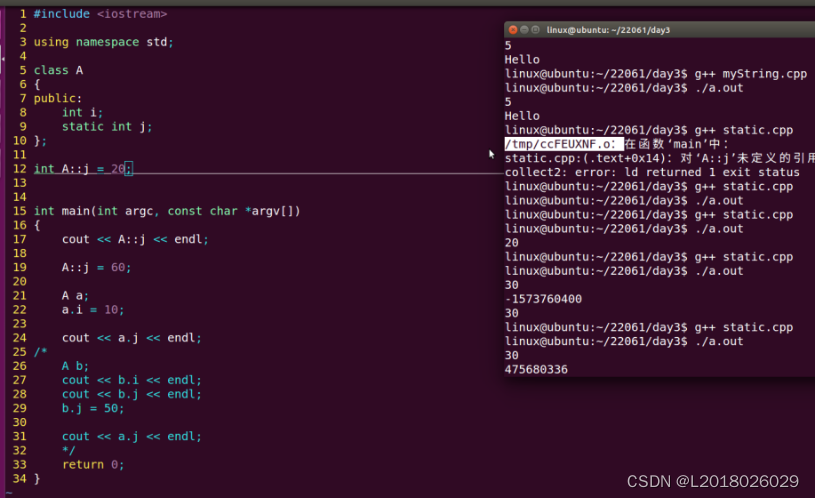Click line number 13 in the gutter
Screen dimensions: 815x498
pyautogui.click(x=19, y=183)
